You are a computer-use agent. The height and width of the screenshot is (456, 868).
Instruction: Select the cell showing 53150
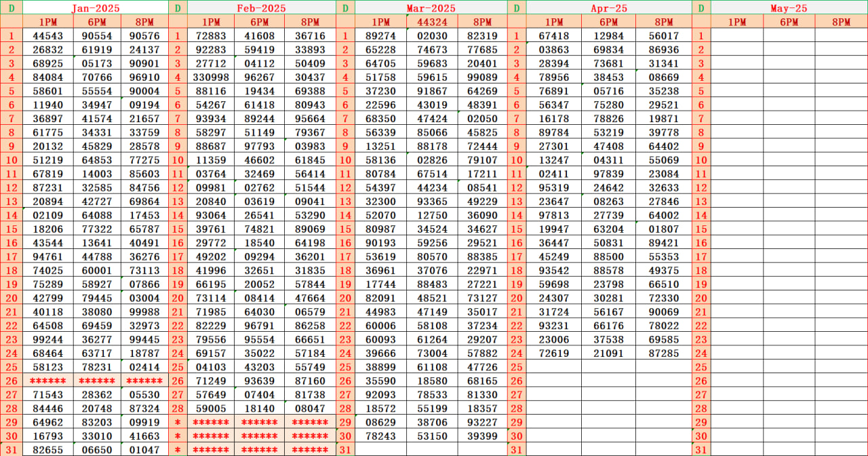(432, 436)
